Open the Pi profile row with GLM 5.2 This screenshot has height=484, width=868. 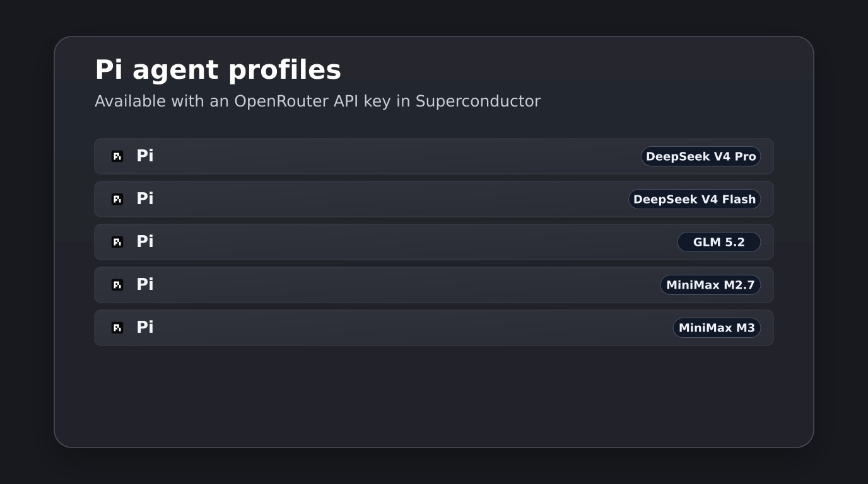point(434,242)
